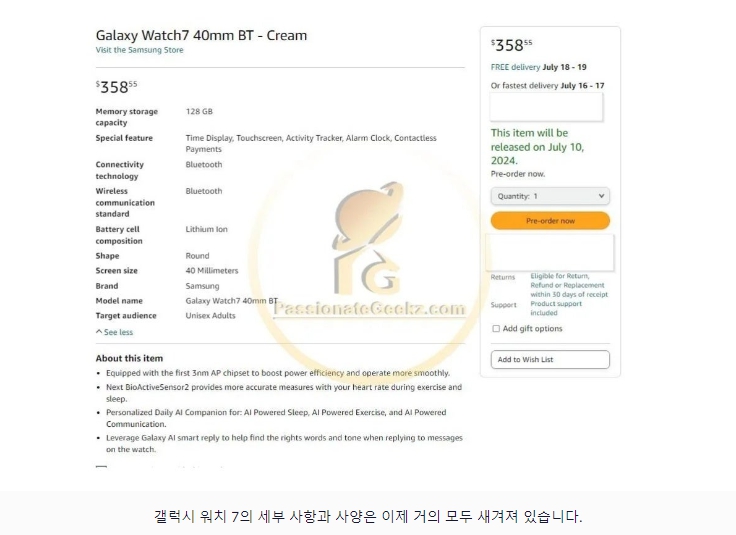Click the Pre-order now button
Viewport: 736px width, 535px height.
coord(550,221)
